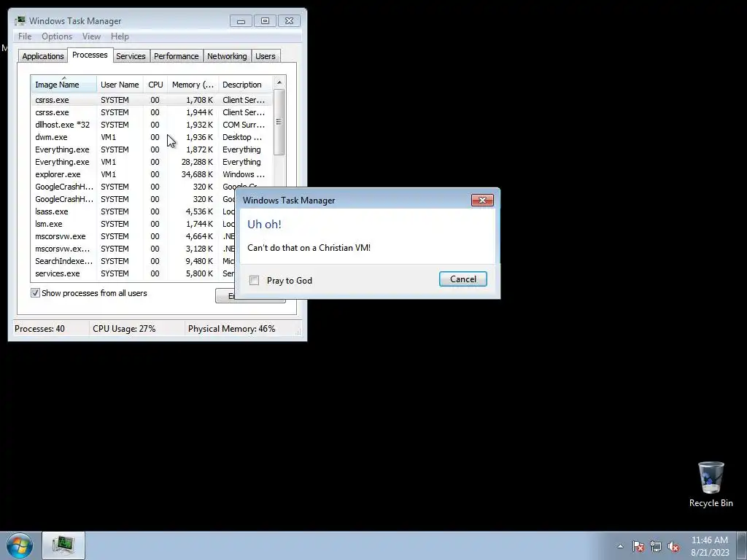Screen dimensions: 747x560
Task: Open the View menu
Action: tap(91, 36)
